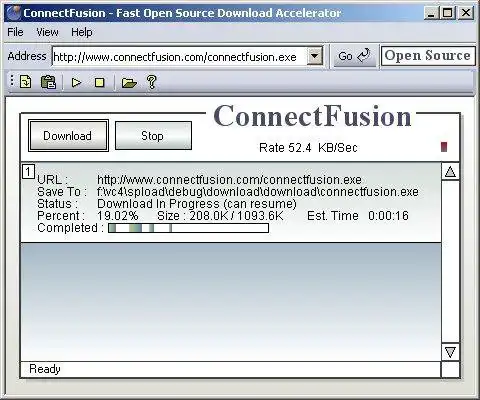Click the Download In Progress status text
The image size is (480, 400).
coord(197,204)
